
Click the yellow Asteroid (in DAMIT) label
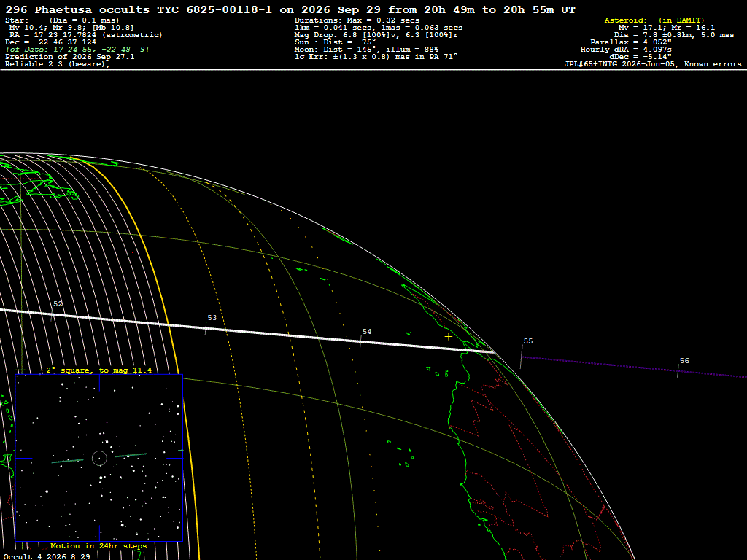tap(654, 20)
